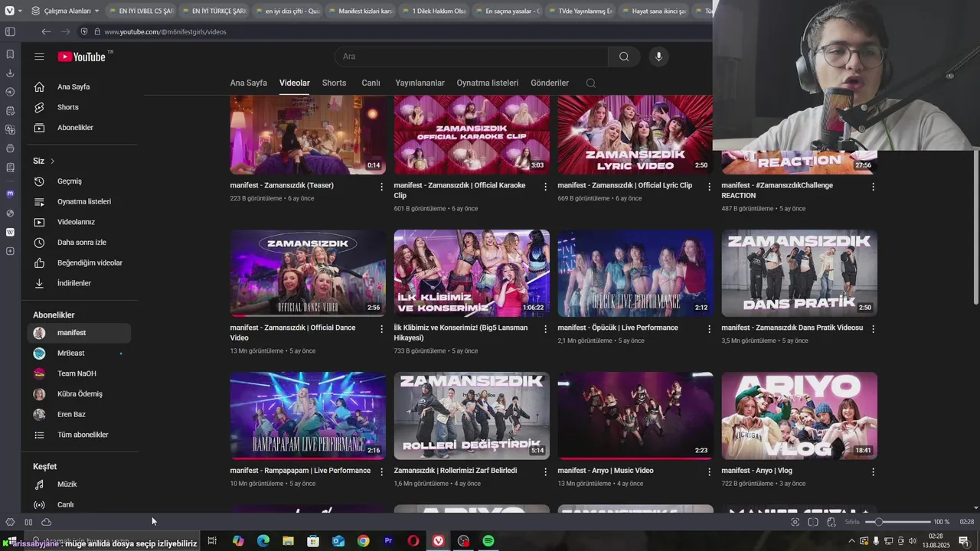Open Vivaldi notes panel icon
This screenshot has height=551, width=980.
10,110
